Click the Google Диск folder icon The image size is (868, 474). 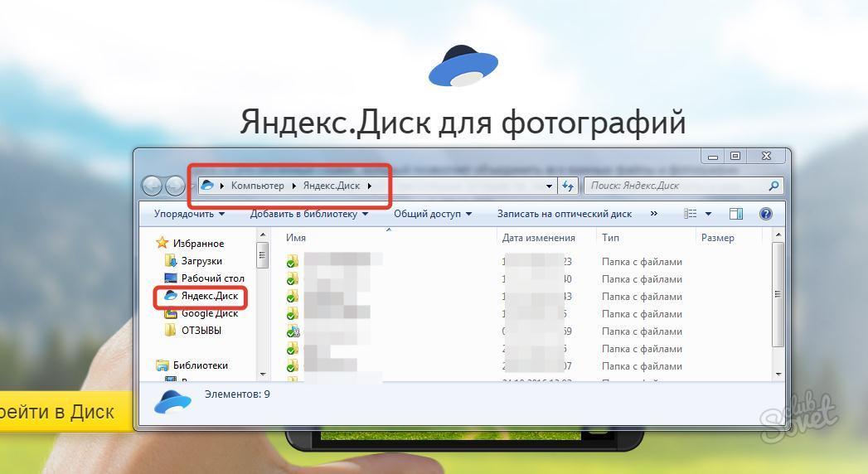pyautogui.click(x=171, y=313)
